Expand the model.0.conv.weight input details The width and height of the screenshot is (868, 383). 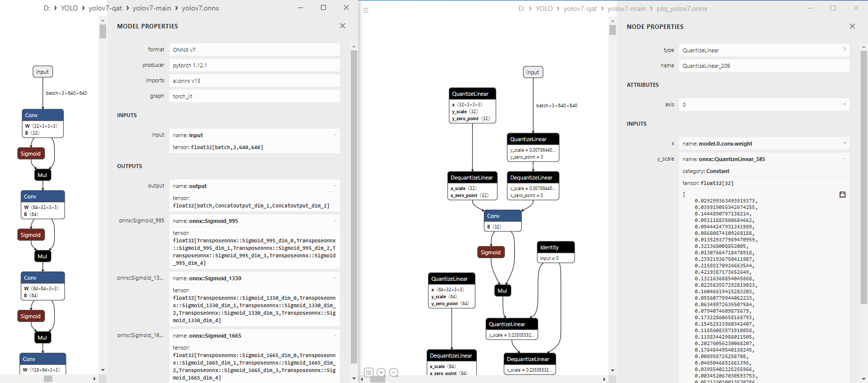point(845,143)
